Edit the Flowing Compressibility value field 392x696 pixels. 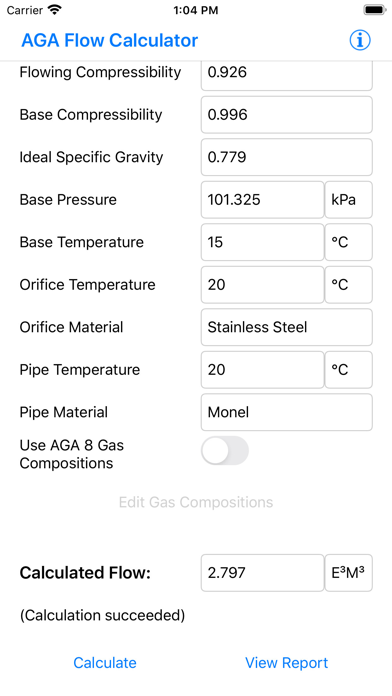[x=287, y=73]
